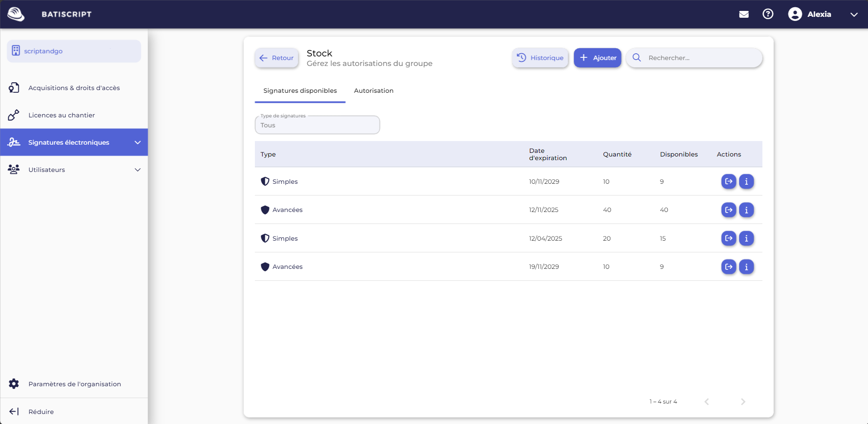This screenshot has width=868, height=424.
Task: Switch to the Signatures disponibles tab
Action: pos(300,91)
